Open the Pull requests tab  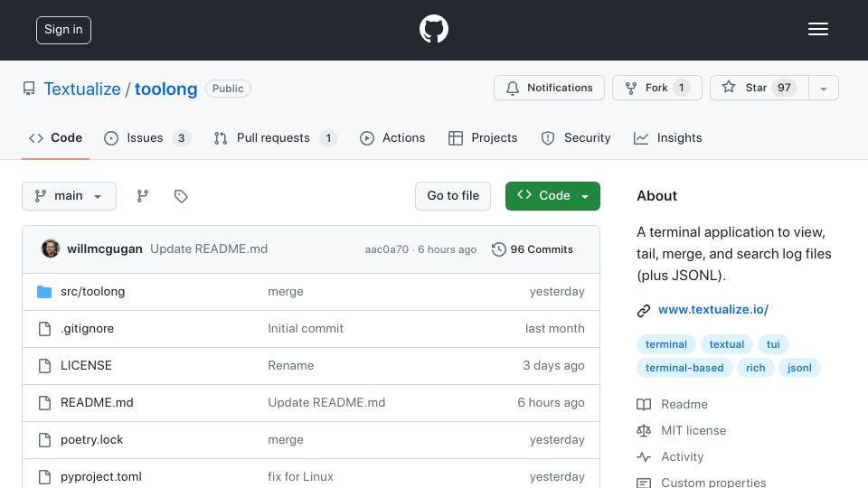pos(275,137)
